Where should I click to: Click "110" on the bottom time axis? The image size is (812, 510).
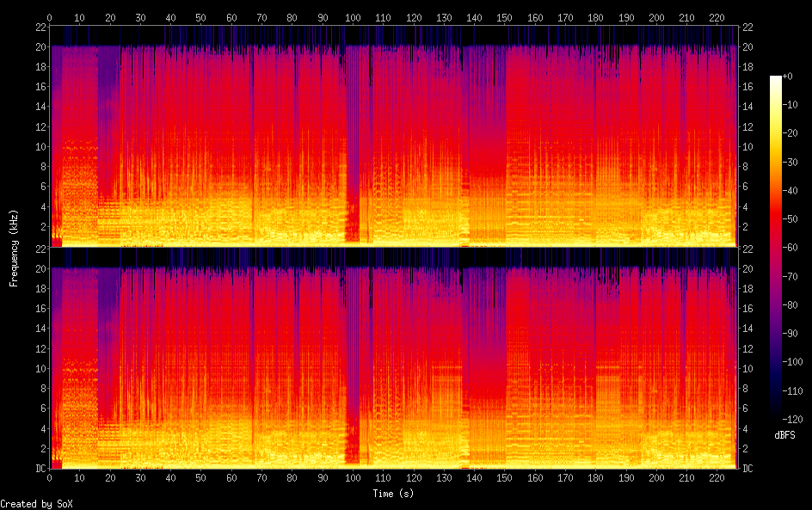384,478
